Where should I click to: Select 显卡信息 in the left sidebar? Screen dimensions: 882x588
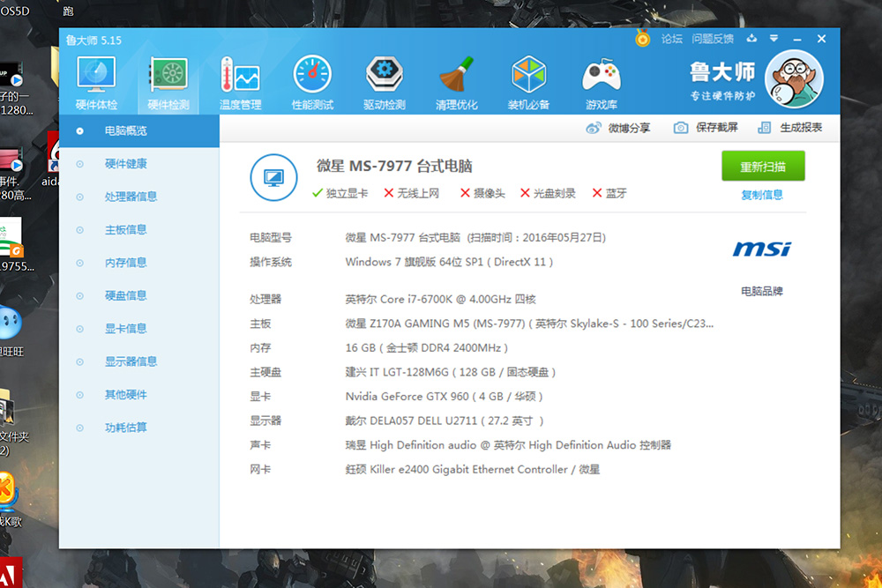click(125, 329)
